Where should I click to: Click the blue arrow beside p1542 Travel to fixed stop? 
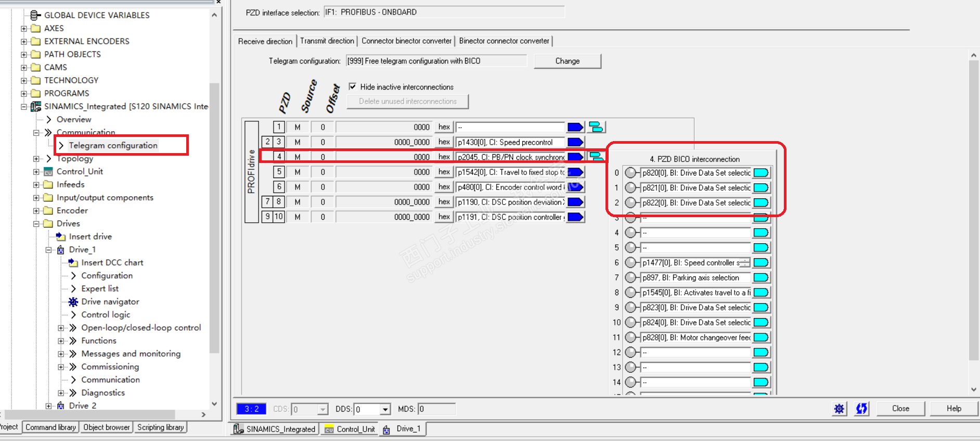575,172
